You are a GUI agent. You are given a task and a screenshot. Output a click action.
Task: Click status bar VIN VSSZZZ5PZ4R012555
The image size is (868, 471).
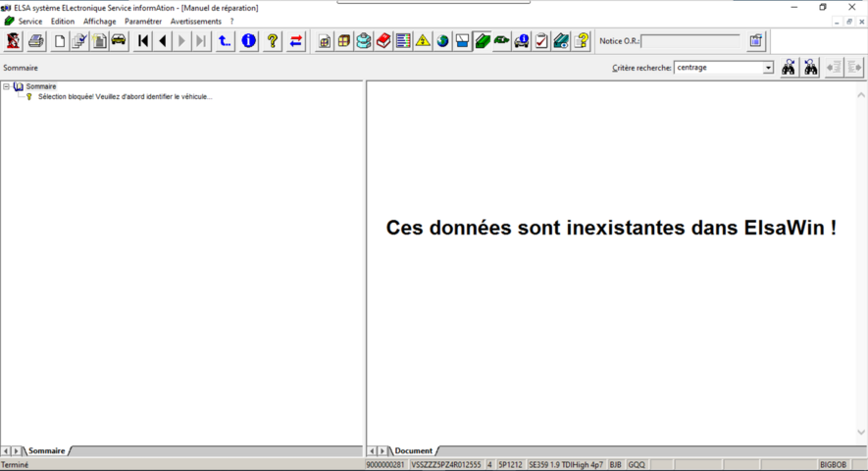[x=445, y=465]
